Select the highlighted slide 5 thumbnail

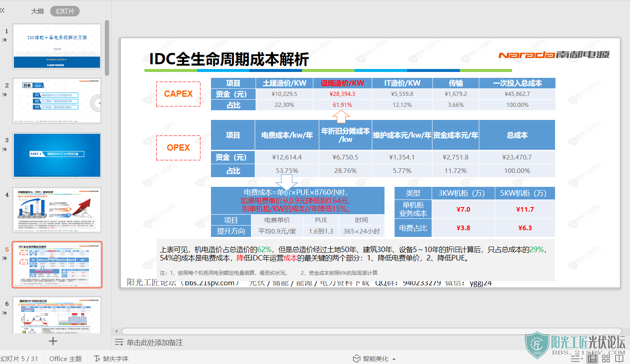coord(57,265)
